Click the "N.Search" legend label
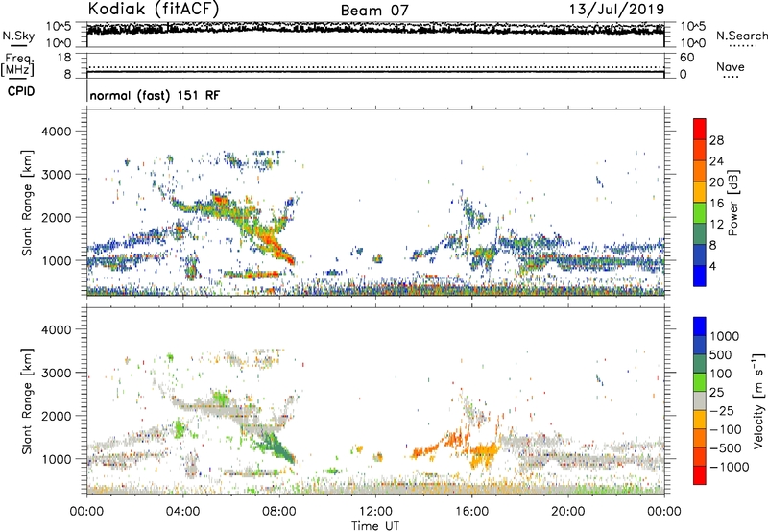 click(741, 36)
